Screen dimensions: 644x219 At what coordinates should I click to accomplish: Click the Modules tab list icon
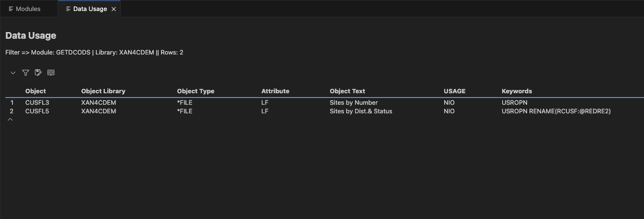[11, 9]
